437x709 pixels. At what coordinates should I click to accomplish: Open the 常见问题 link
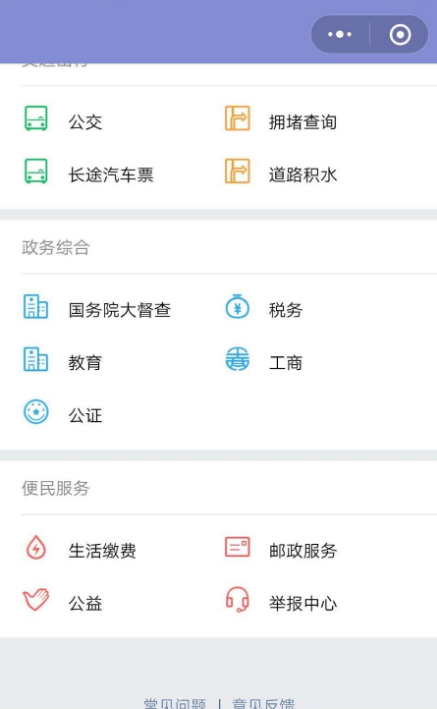click(x=175, y=704)
